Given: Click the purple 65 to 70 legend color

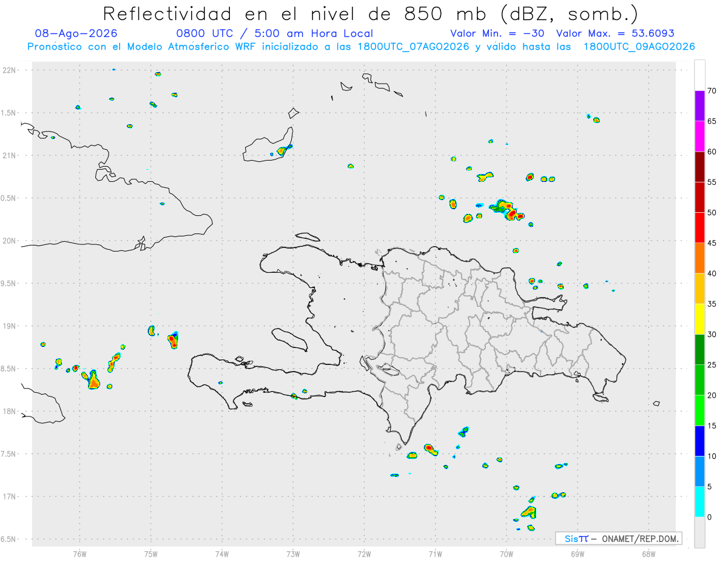Looking at the screenshot, I should point(699,106).
